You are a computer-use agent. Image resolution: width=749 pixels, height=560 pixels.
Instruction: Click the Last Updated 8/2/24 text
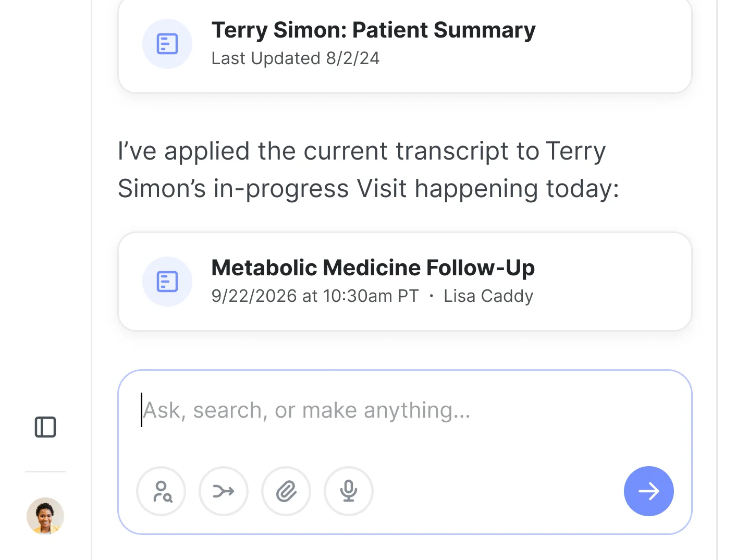click(295, 58)
